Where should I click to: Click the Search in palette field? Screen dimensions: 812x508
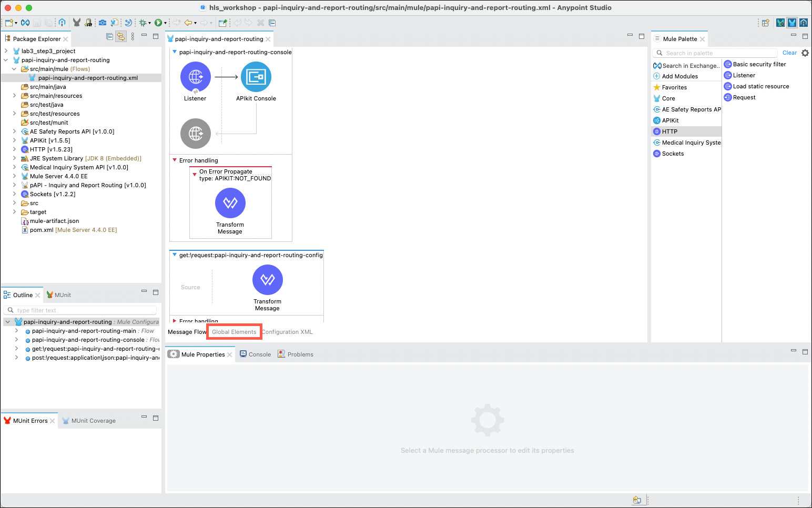pyautogui.click(x=715, y=53)
